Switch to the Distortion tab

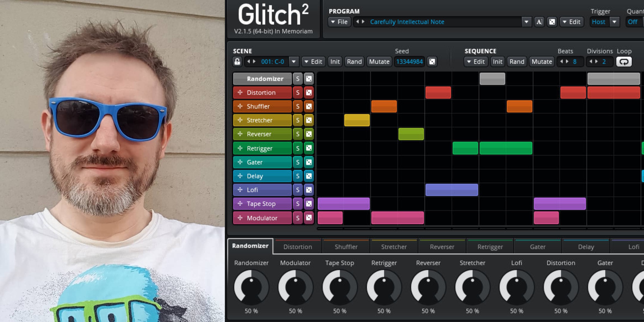[298, 247]
